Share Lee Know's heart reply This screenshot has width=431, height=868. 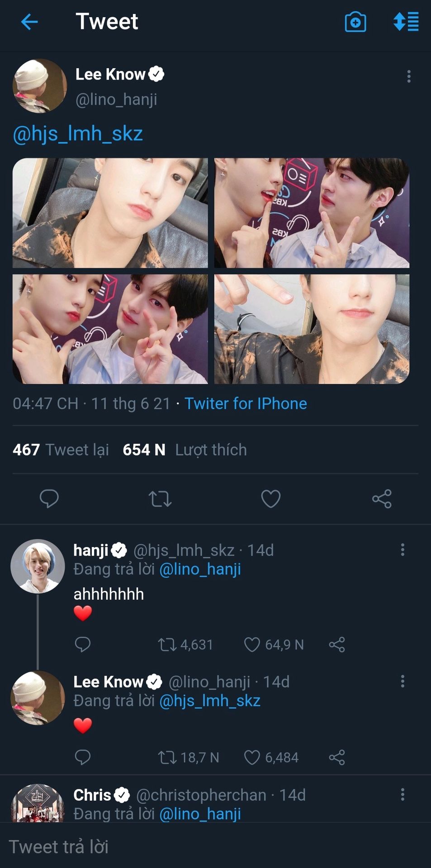pyautogui.click(x=337, y=757)
